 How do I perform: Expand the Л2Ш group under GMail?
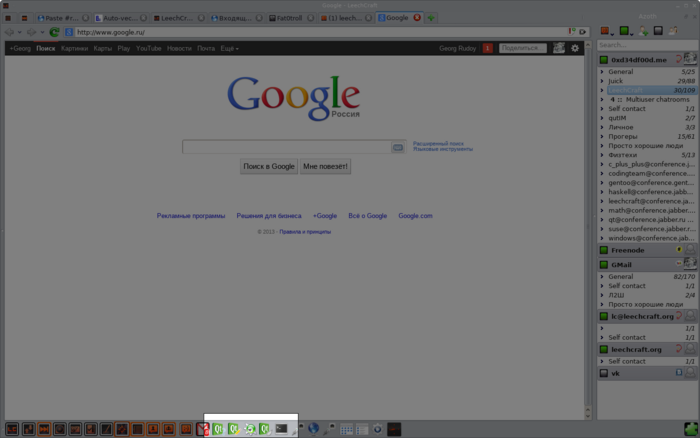602,295
